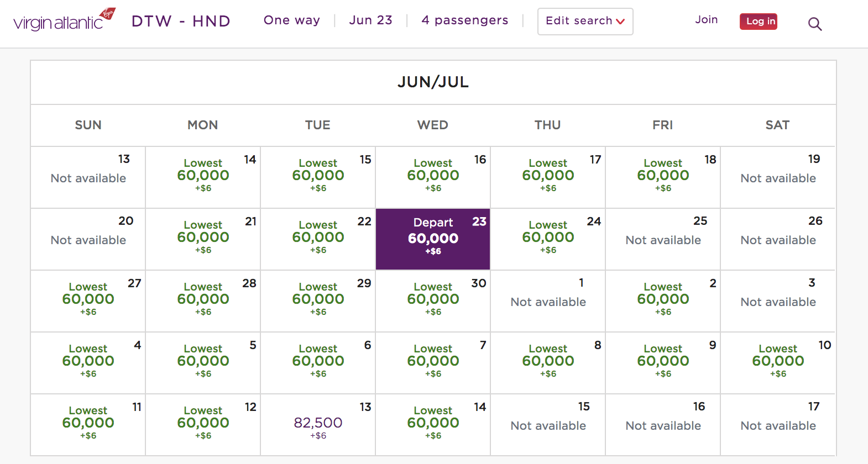This screenshot has width=868, height=464.
Task: Click the DTW - HND route heading
Action: pos(181,21)
